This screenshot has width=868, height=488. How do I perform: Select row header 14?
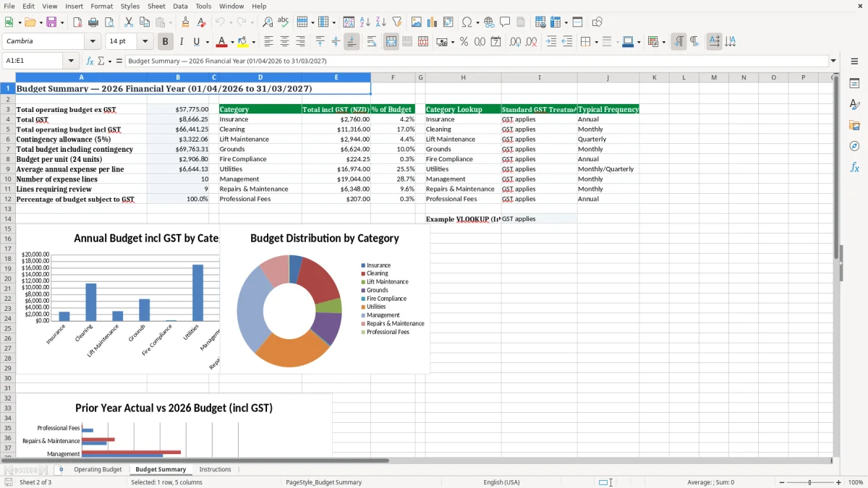8,218
